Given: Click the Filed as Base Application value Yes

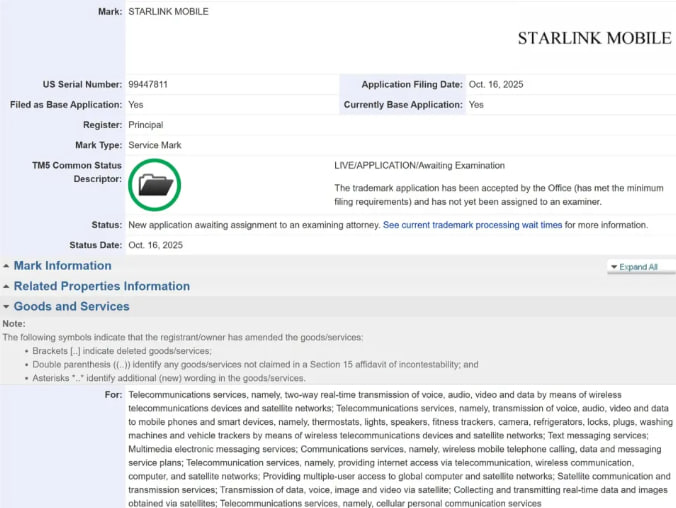Looking at the screenshot, I should click(x=136, y=105).
